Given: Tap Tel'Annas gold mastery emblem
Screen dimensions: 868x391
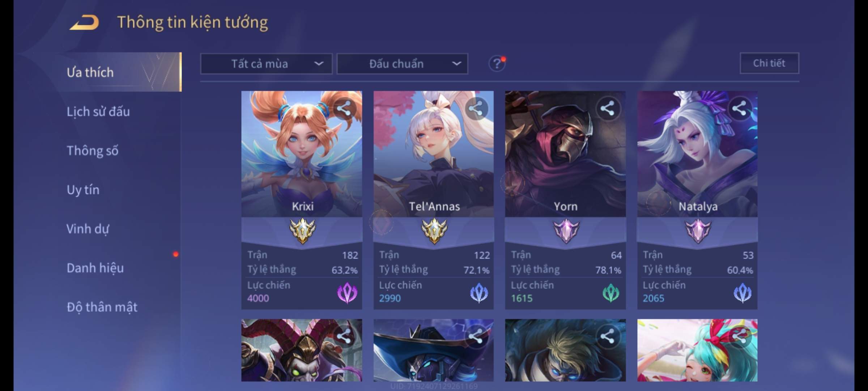Looking at the screenshot, I should pyautogui.click(x=434, y=231).
